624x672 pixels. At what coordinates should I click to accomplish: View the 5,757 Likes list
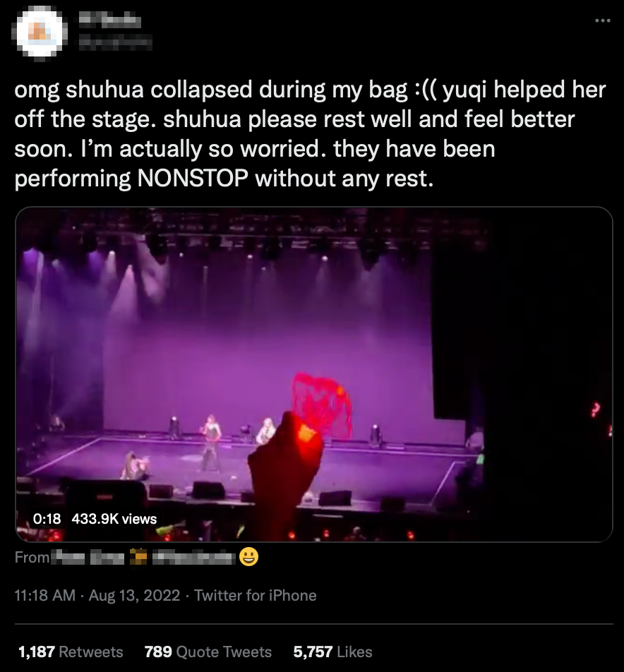tap(332, 652)
